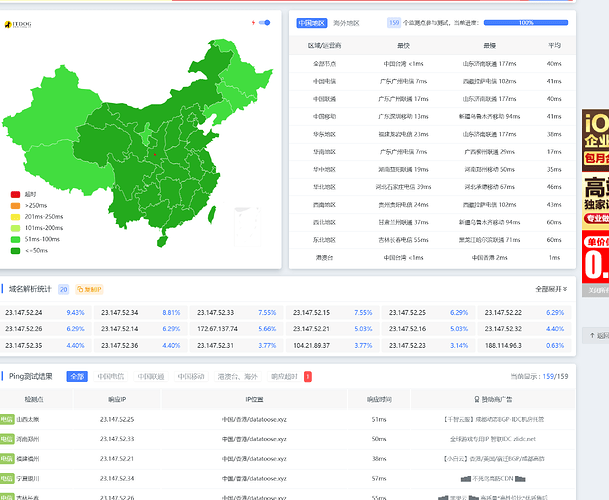Filter Ping results by 中国联通
Viewport: 609px width, 500px height.
coord(151,376)
